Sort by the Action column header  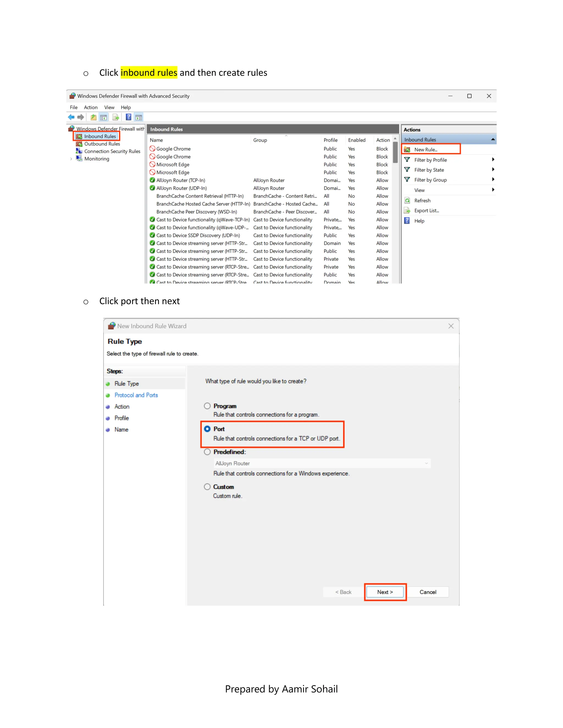coord(383,140)
